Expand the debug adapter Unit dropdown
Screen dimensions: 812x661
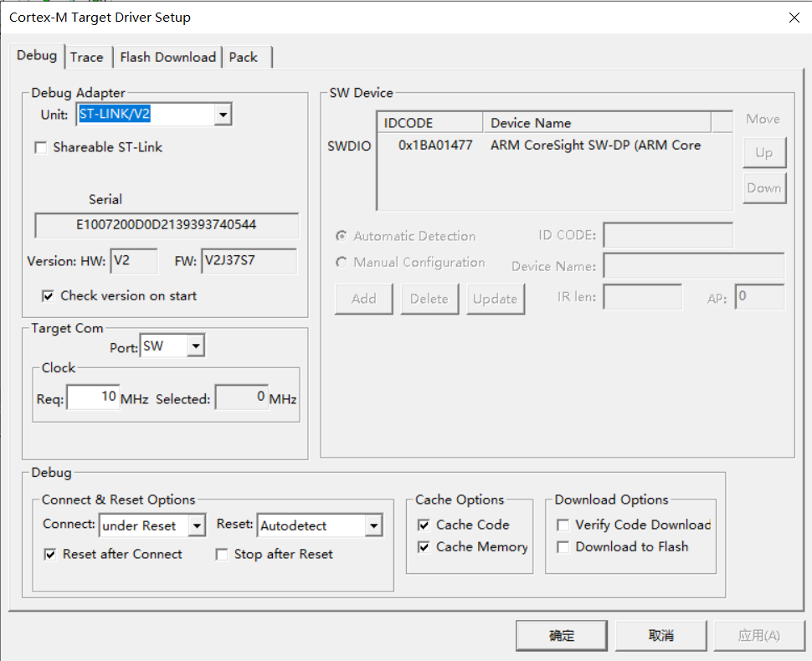coord(223,115)
